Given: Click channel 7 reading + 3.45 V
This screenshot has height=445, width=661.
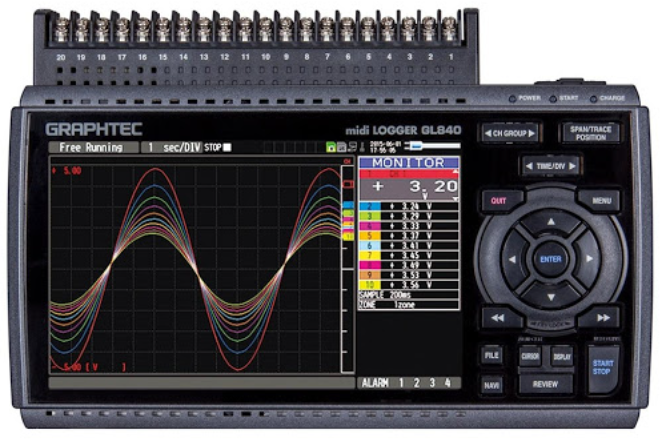Looking at the screenshot, I should coord(411,255).
